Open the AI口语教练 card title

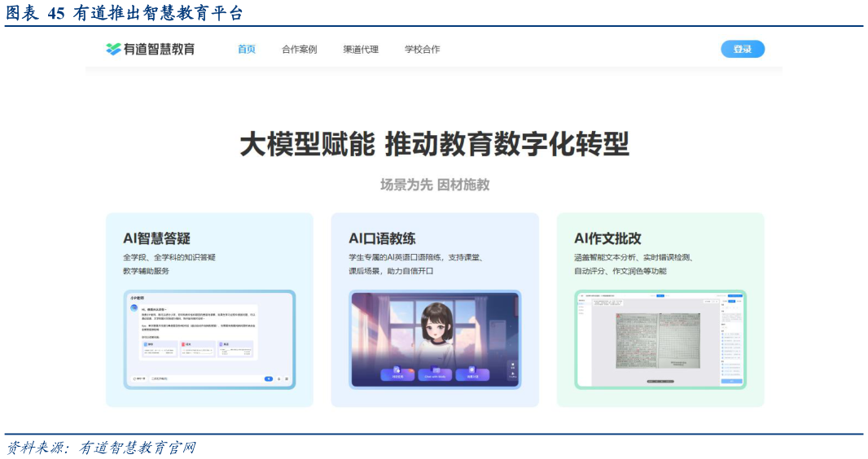(x=382, y=238)
